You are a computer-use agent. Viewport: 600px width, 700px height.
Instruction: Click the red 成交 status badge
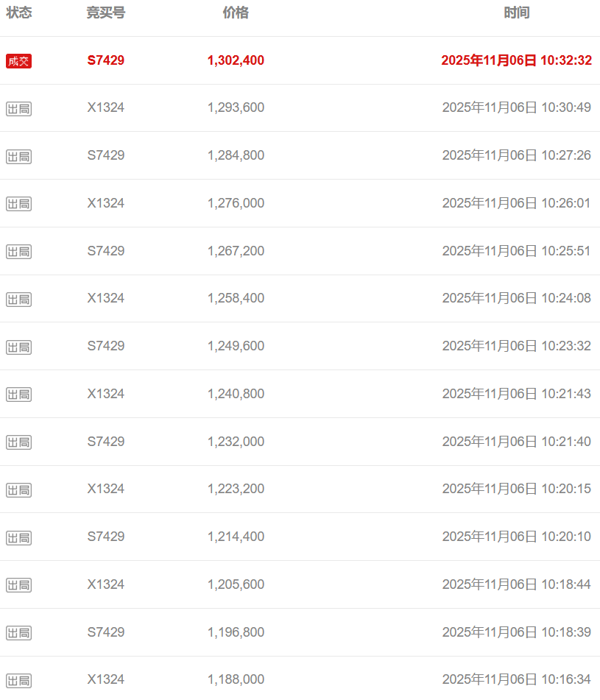pyautogui.click(x=18, y=61)
